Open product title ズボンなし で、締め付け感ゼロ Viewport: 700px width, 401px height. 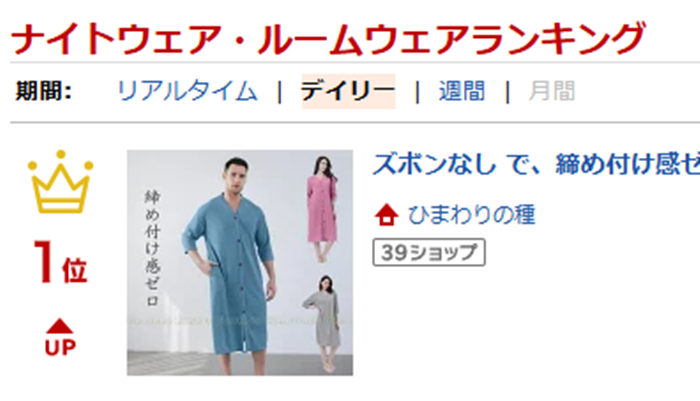(x=536, y=164)
